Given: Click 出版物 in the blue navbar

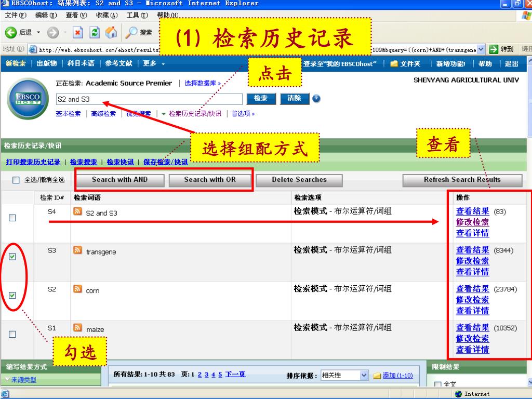Looking at the screenshot, I should [46, 64].
